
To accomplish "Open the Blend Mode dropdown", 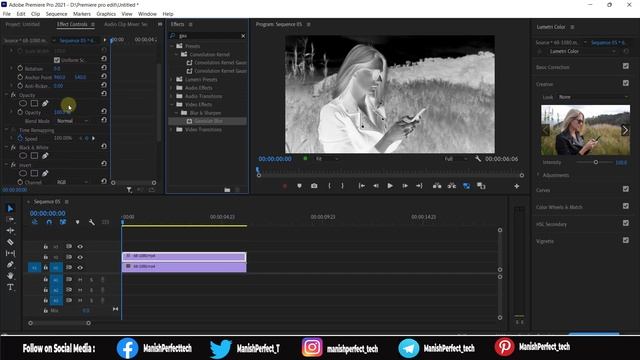I will [x=72, y=121].
